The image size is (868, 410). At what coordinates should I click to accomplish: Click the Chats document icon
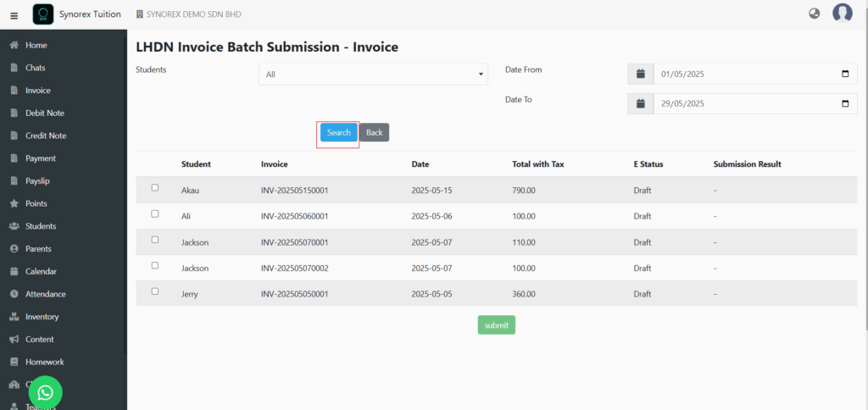point(14,68)
